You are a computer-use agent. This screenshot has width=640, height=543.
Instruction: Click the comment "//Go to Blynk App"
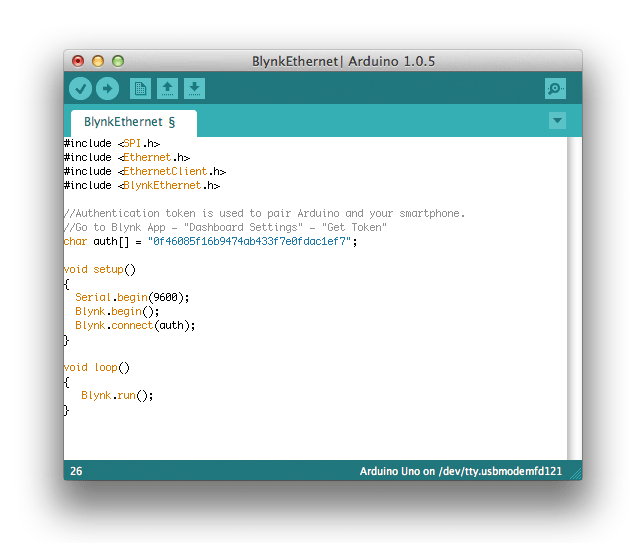click(x=225, y=227)
